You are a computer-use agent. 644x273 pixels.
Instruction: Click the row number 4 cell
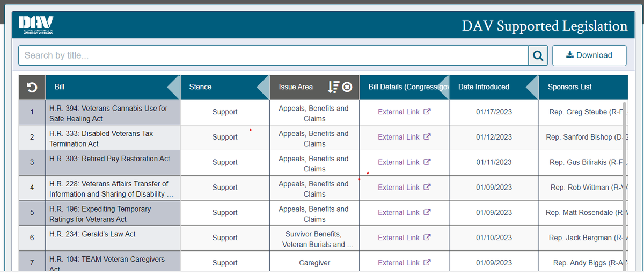tap(32, 188)
